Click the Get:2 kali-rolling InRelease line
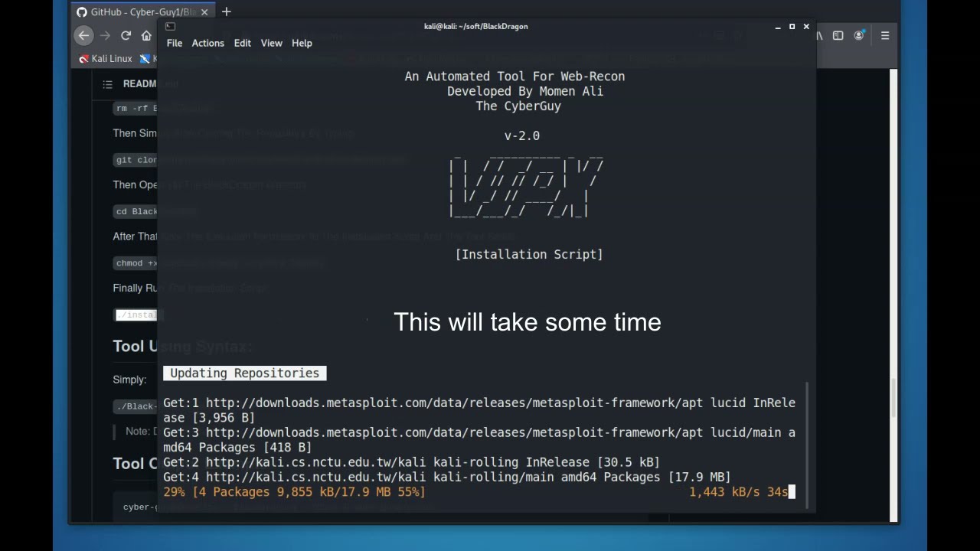 click(x=411, y=462)
